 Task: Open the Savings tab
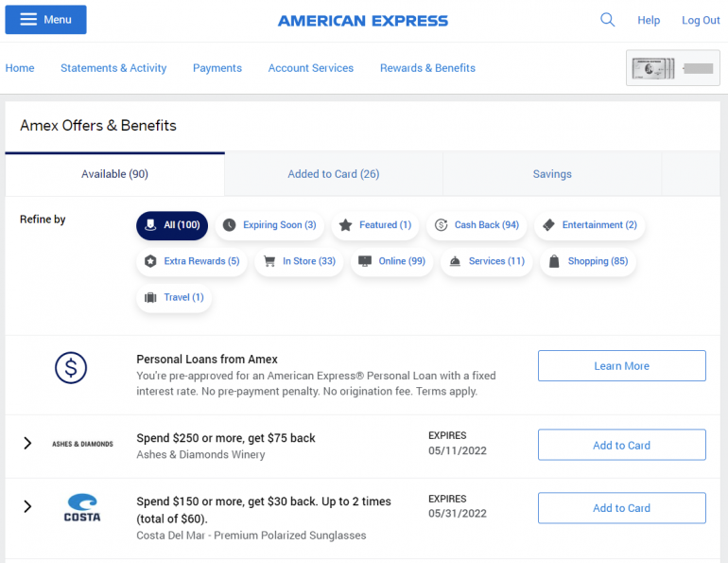(552, 174)
